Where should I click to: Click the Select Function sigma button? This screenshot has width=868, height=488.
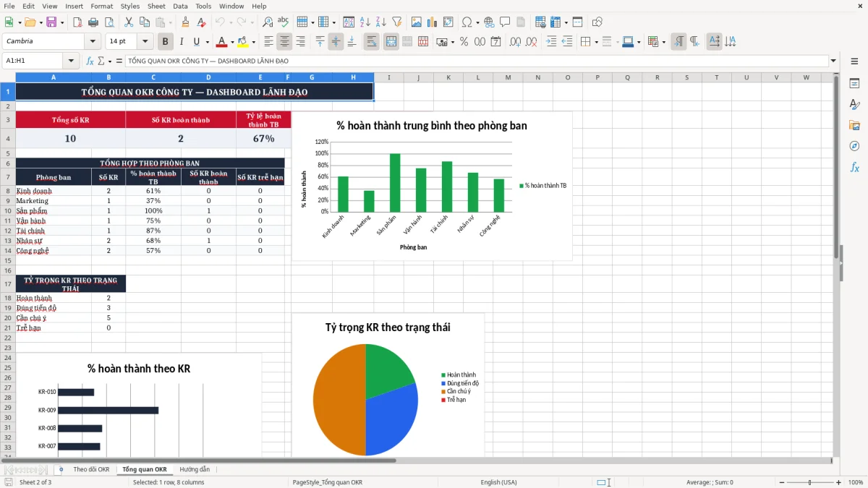click(x=101, y=61)
